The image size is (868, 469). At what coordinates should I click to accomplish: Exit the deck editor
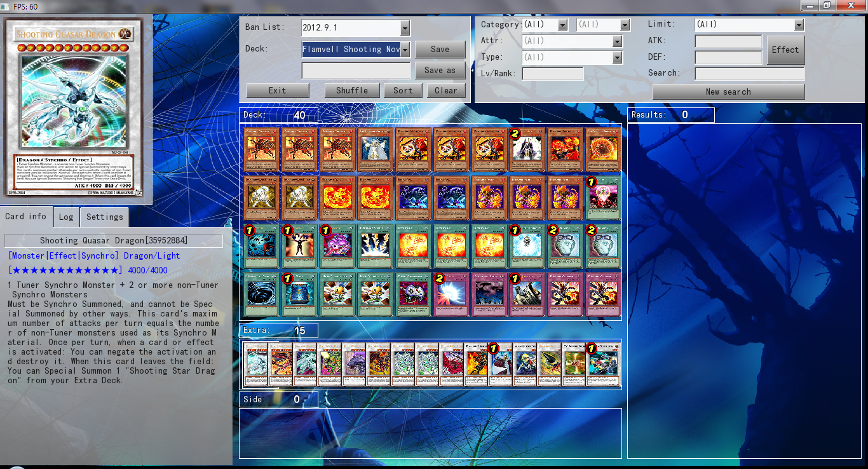point(278,91)
